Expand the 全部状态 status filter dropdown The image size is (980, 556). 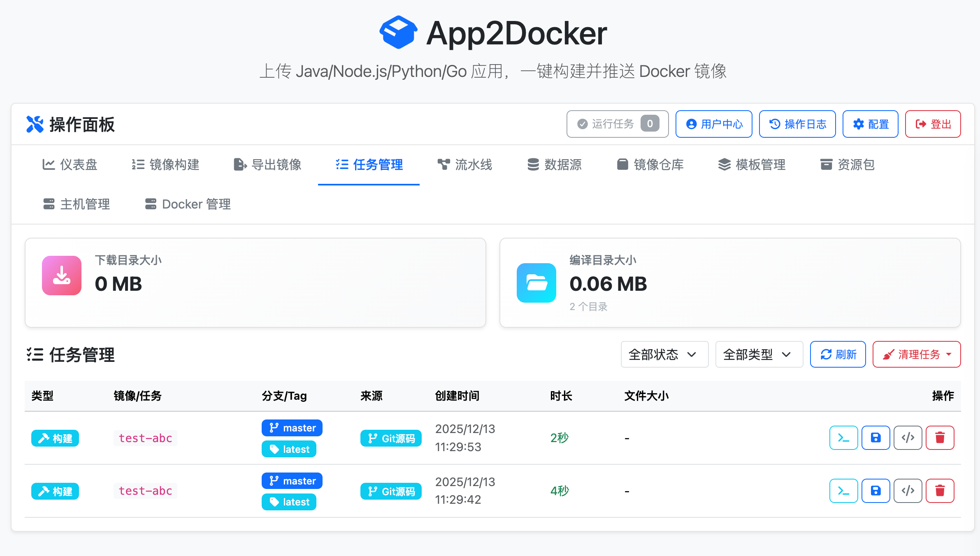point(664,354)
